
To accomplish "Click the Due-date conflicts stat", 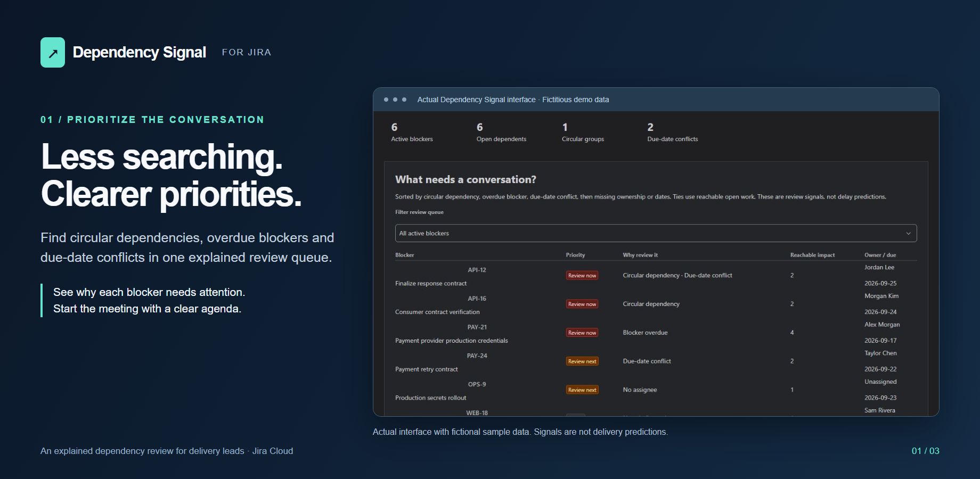I will click(x=672, y=132).
